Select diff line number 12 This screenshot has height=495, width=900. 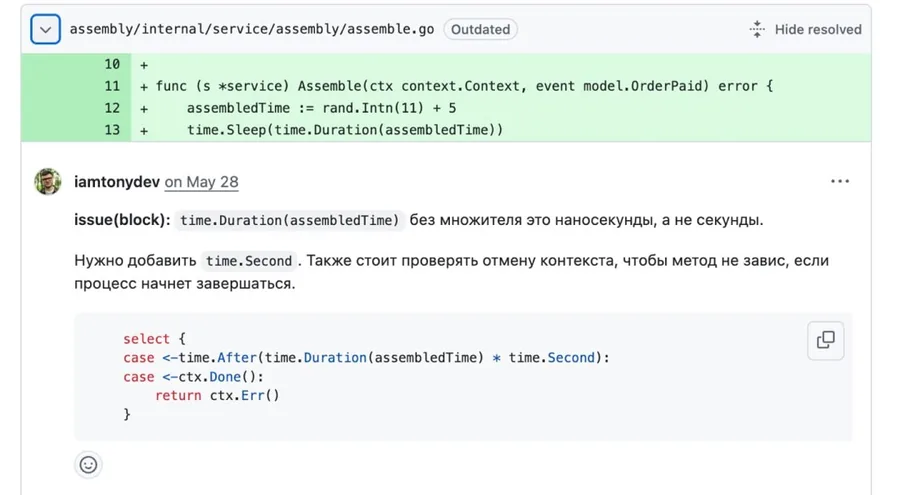pos(112,108)
